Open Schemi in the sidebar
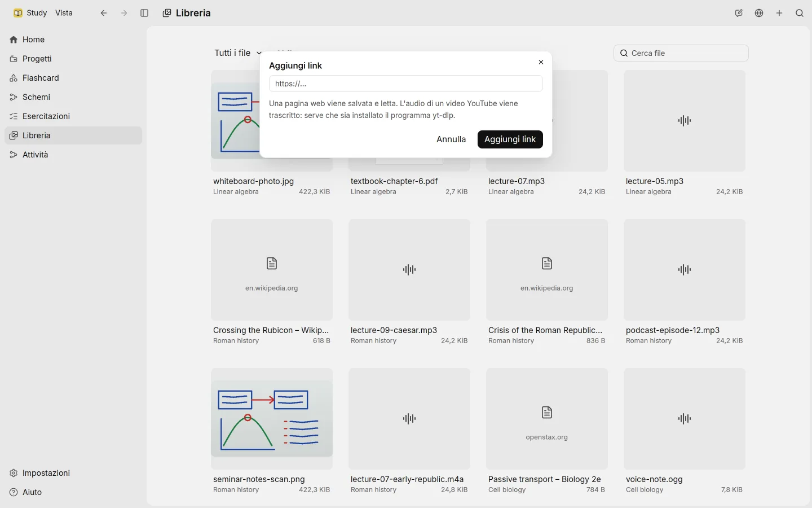Image resolution: width=812 pixels, height=508 pixels. click(73, 97)
